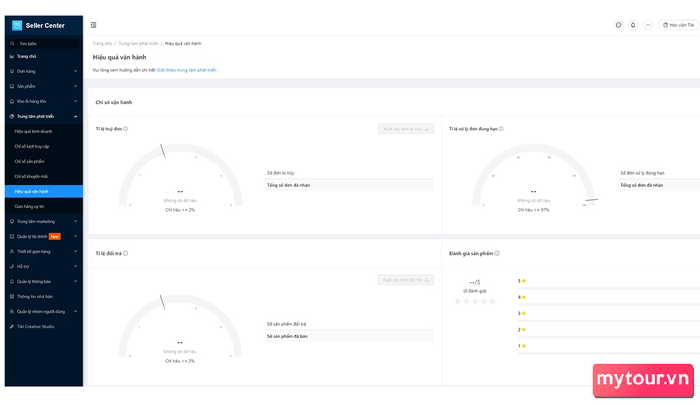This screenshot has height=405, width=700.
Task: Click the Quản lý thông báo bell icon in sidebar
Action: [x=12, y=281]
